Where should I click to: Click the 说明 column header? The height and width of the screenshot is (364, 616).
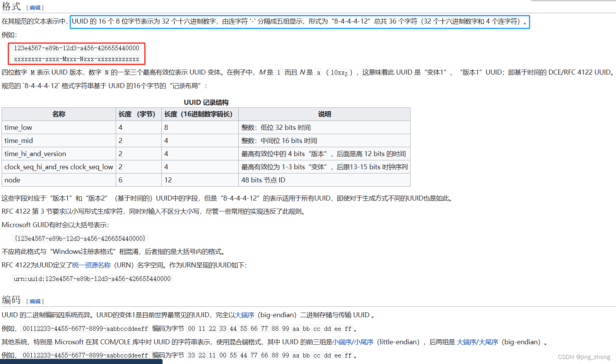[324, 114]
